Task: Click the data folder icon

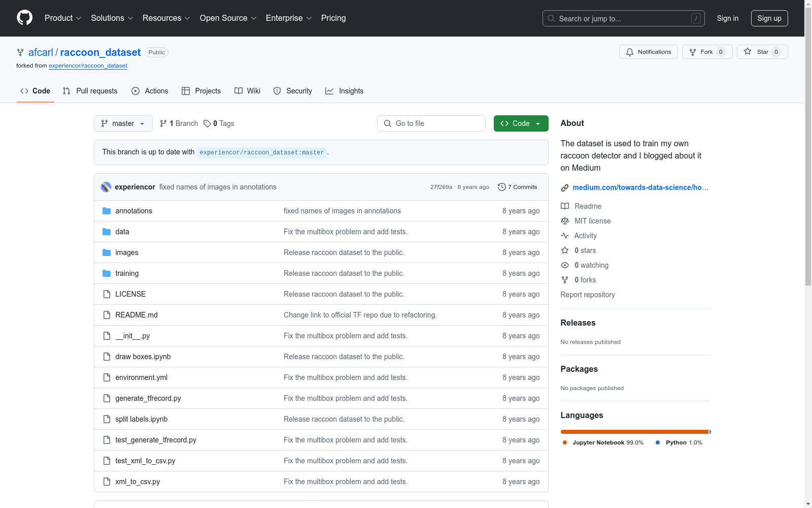Action: [107, 232]
